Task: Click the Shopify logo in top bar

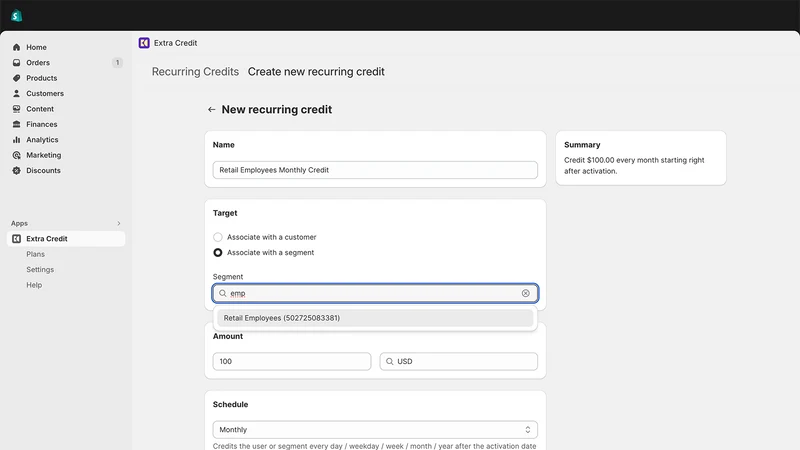Action: pos(16,16)
